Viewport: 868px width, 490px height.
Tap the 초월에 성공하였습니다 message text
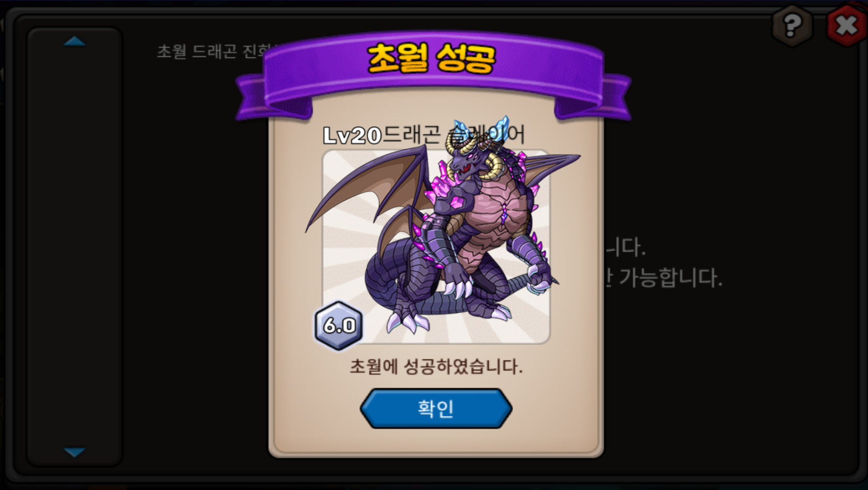tap(436, 366)
